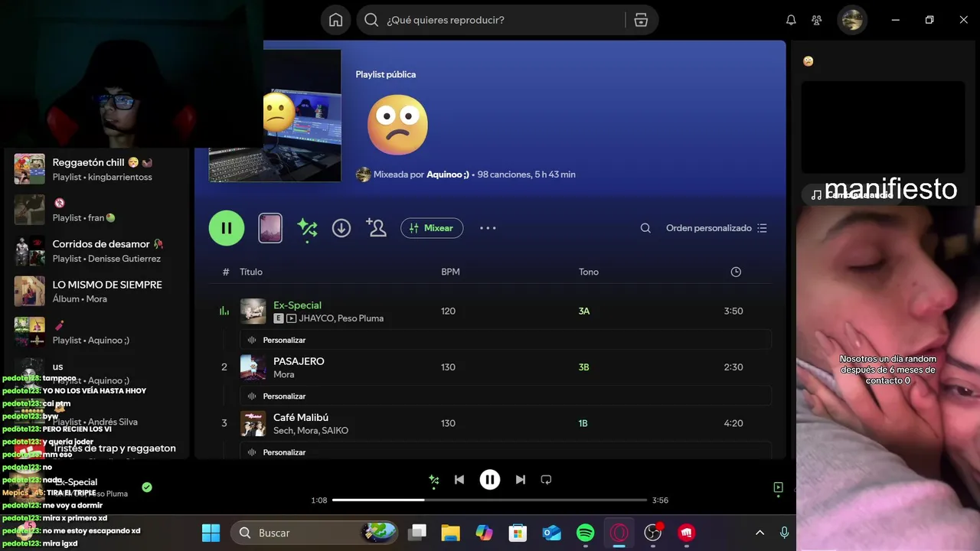980x551 pixels.
Task: Open File Explorer from taskbar
Action: pyautogui.click(x=450, y=533)
